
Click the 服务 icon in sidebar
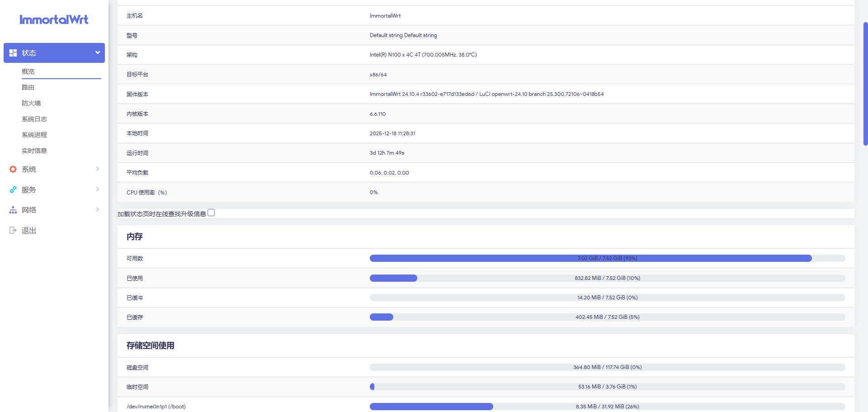coord(13,189)
